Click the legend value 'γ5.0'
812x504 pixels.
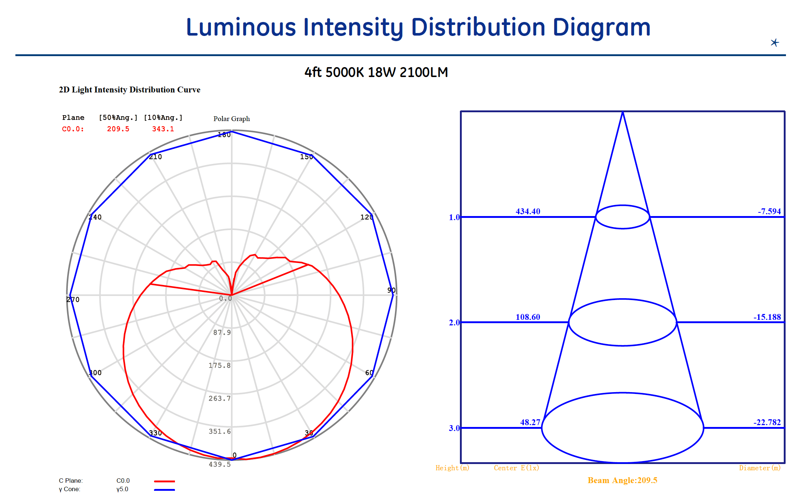pos(122,489)
